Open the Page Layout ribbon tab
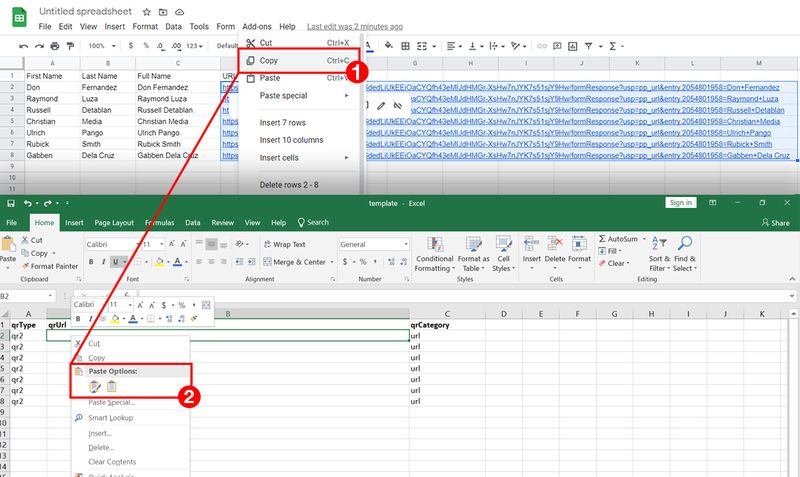 (110, 223)
